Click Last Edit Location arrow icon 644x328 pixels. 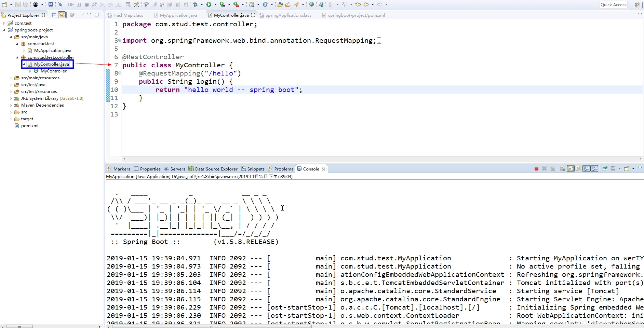click(x=358, y=4)
